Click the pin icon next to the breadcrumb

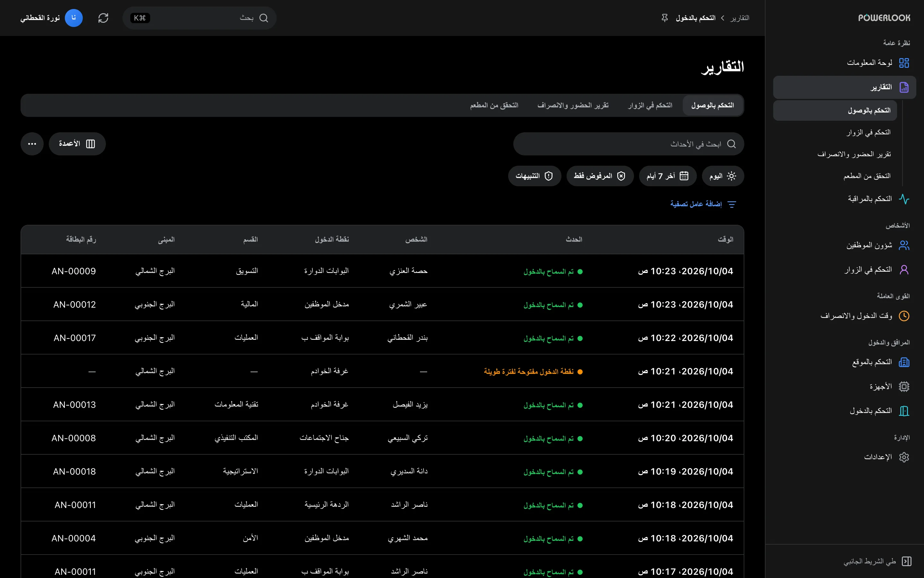tap(664, 18)
